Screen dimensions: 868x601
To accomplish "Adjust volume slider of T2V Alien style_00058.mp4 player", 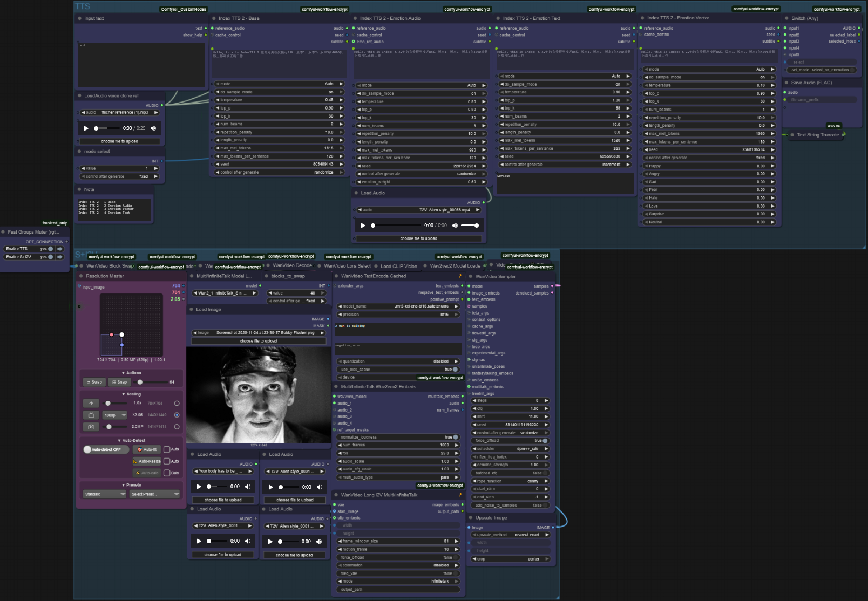I will (470, 226).
